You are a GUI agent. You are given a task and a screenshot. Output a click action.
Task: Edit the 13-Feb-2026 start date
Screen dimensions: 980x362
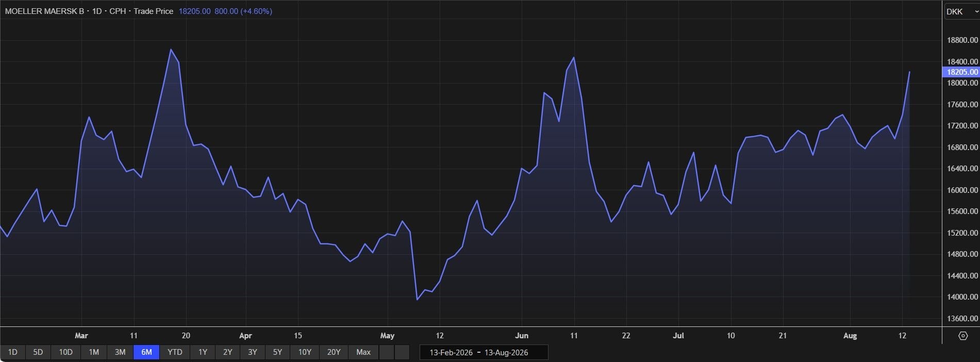(x=451, y=353)
